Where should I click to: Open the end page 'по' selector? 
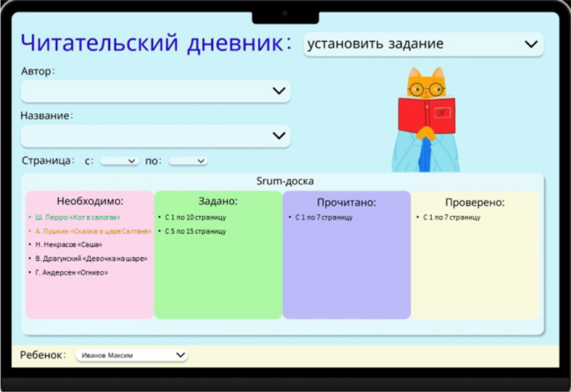click(188, 161)
